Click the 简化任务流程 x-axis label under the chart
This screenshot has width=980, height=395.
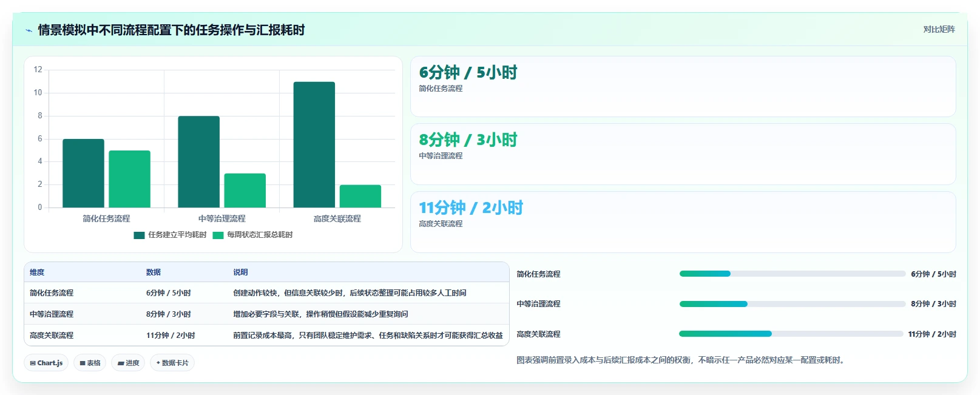(106, 218)
